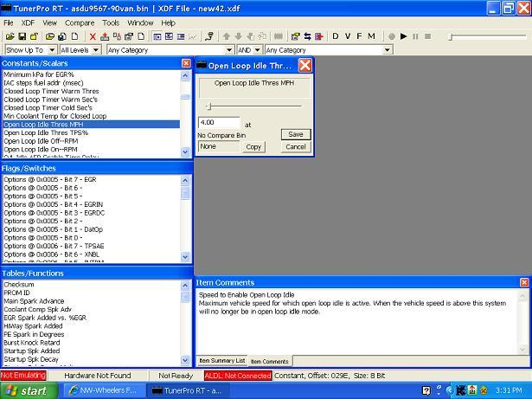Click the save bin floppy icon

click(21, 36)
